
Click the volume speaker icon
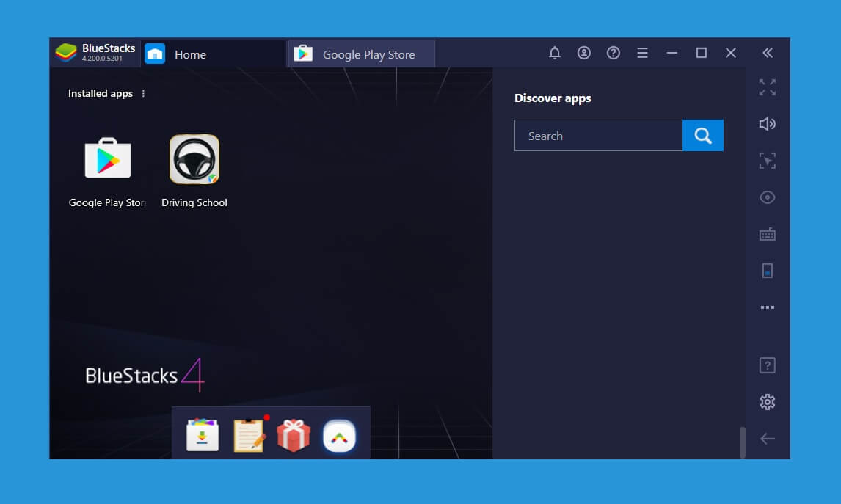pos(768,124)
